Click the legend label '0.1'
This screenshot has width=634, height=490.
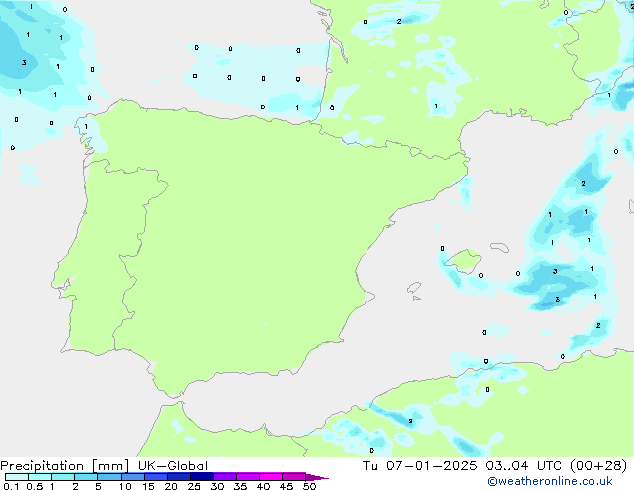11,486
